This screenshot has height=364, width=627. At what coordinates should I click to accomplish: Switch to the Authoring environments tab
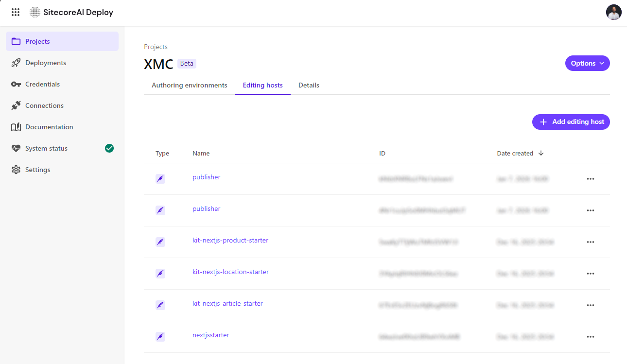pyautogui.click(x=189, y=85)
